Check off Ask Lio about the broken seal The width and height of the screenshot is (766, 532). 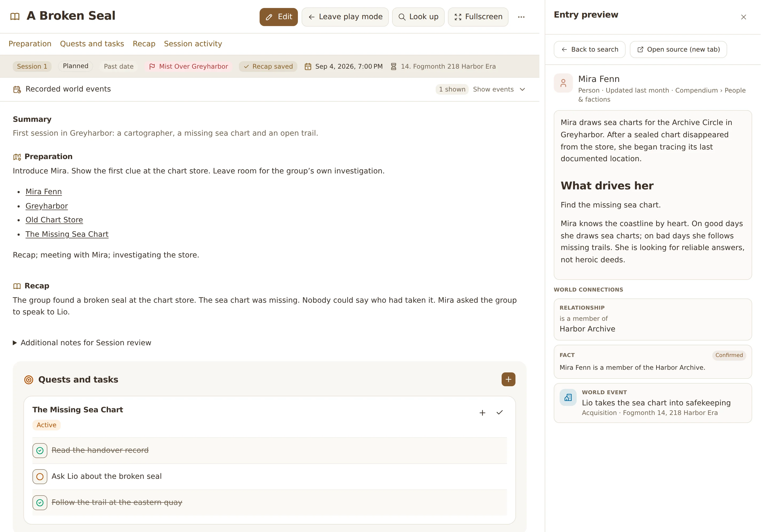coord(40,476)
